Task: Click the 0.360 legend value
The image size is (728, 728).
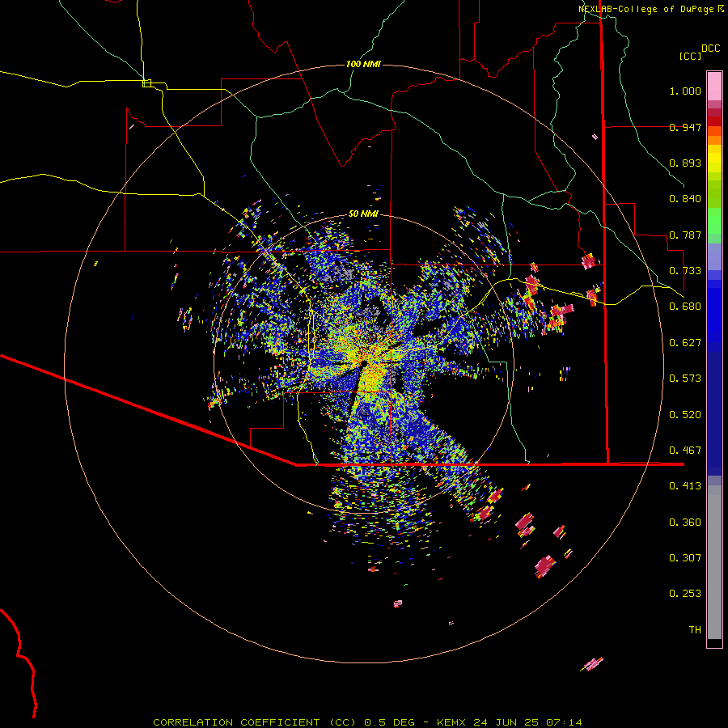Action: point(685,523)
